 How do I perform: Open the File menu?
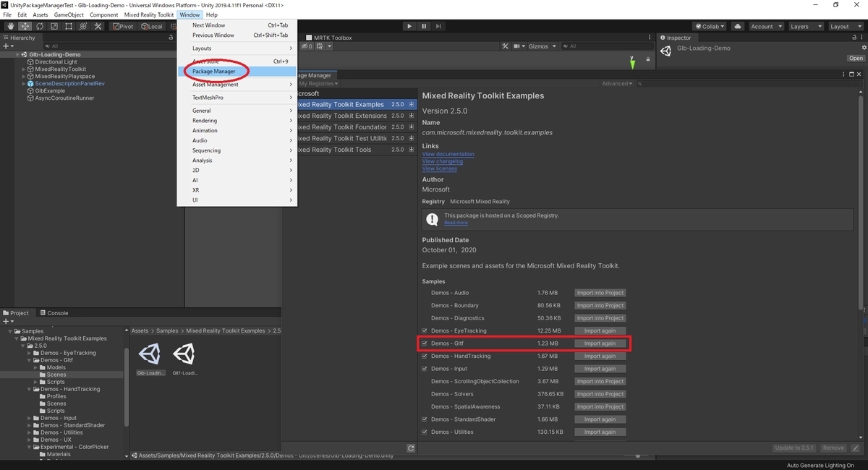[x=8, y=14]
